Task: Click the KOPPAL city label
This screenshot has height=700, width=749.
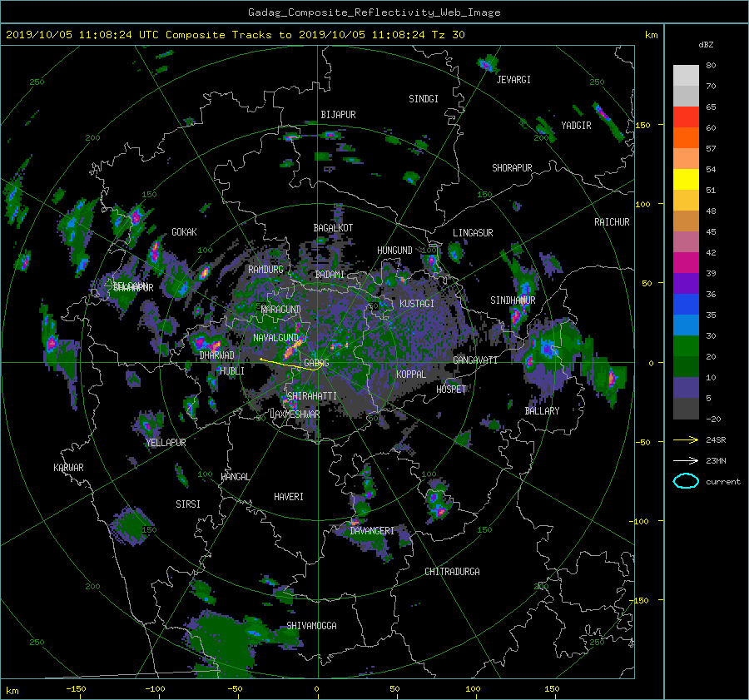Action: tap(411, 375)
